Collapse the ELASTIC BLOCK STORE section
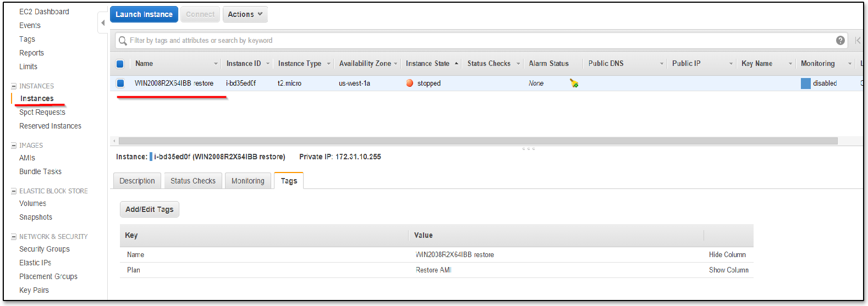The width and height of the screenshot is (868, 306). (14, 191)
